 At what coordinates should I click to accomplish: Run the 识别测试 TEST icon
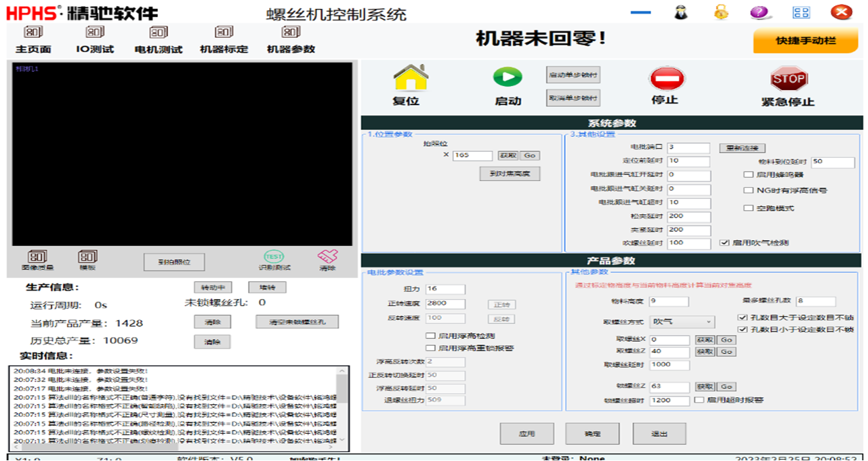pos(274,257)
